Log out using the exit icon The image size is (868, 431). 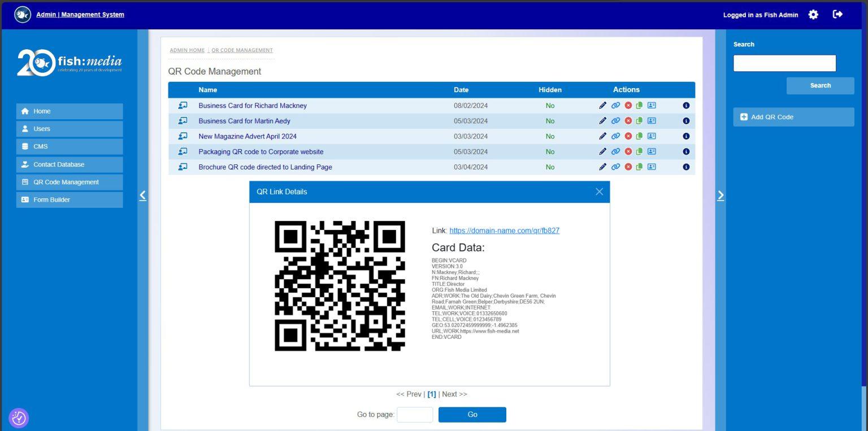coord(838,14)
